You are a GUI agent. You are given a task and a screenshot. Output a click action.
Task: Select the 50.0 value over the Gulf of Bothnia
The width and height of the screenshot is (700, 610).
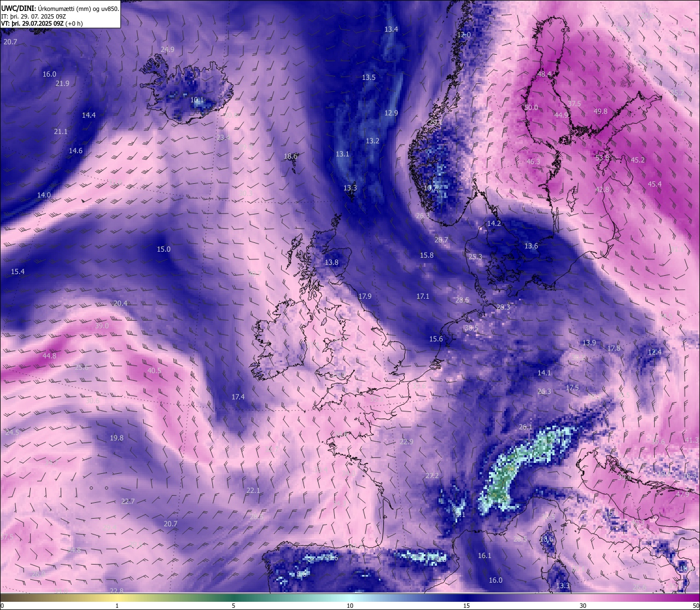point(531,107)
